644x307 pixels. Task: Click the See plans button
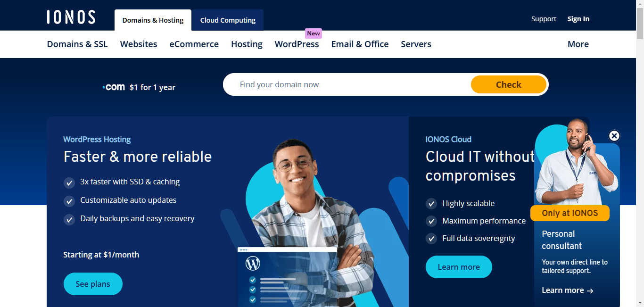point(93,284)
